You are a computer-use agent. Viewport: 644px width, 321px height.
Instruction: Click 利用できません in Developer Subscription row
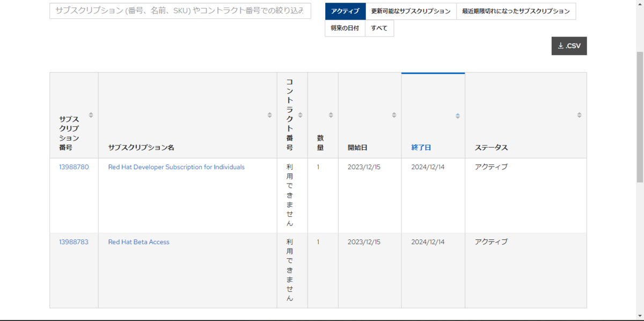tap(290, 195)
